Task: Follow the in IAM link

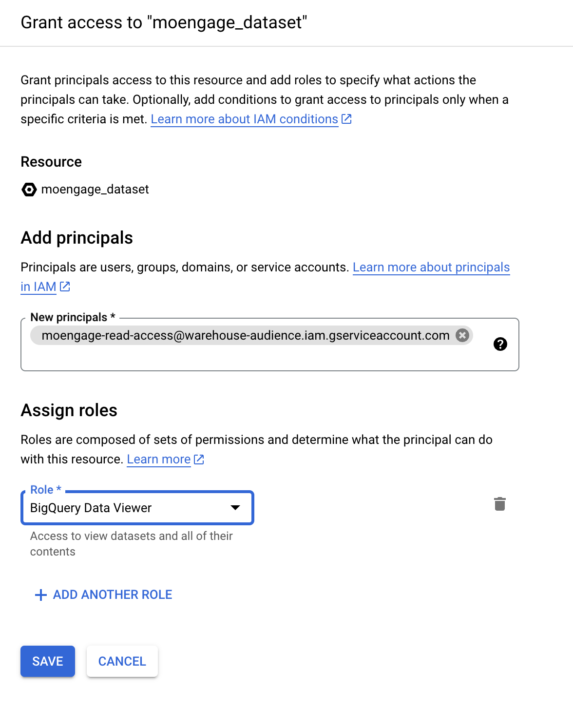Action: 38,287
